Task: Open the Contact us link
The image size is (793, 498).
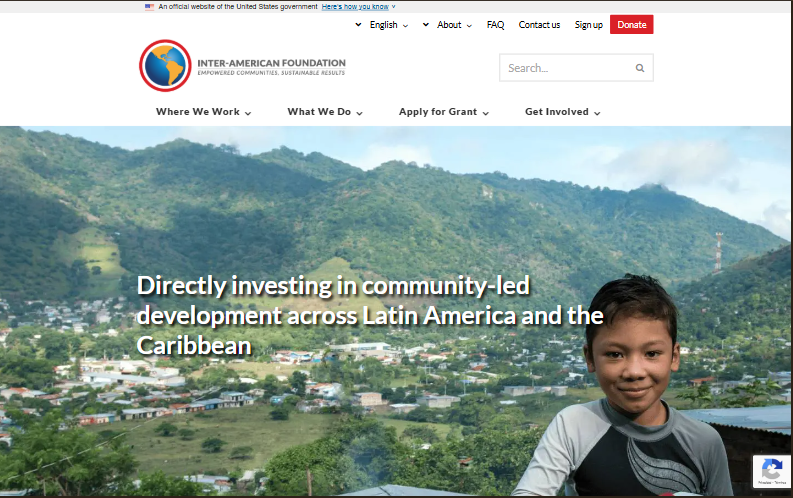Action: pos(539,25)
